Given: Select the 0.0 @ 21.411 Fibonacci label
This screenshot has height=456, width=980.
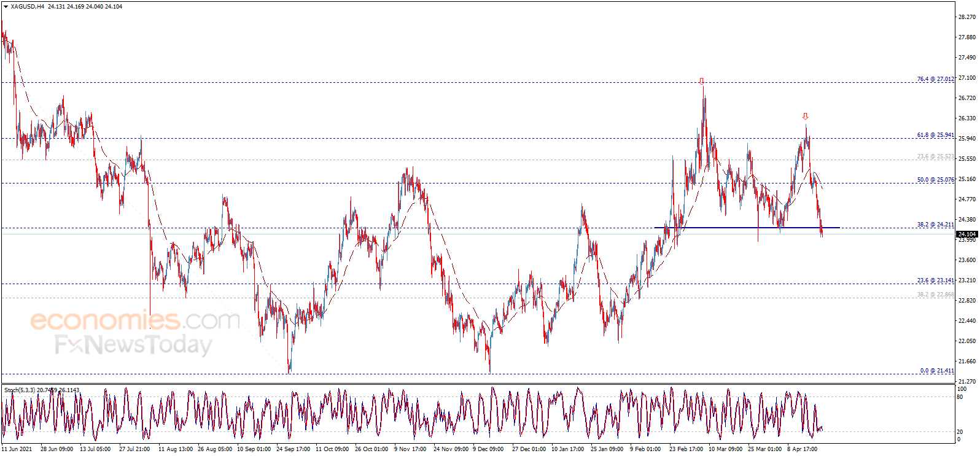Looking at the screenshot, I should (936, 371).
